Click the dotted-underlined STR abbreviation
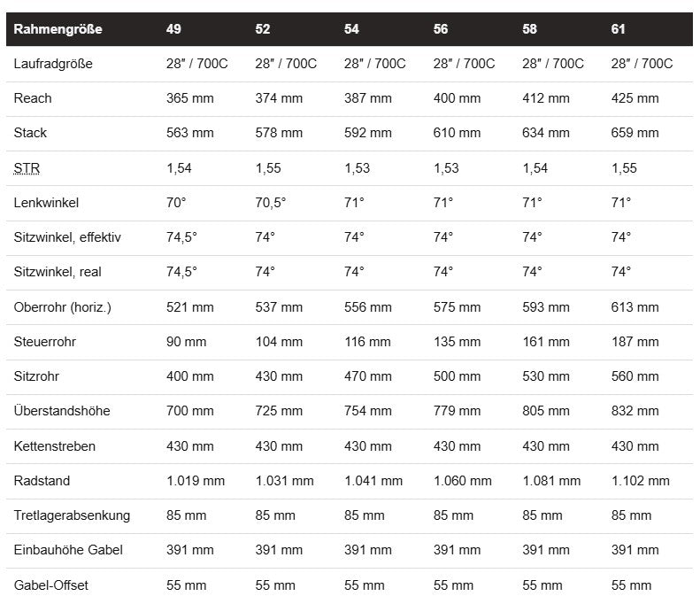 [27, 168]
